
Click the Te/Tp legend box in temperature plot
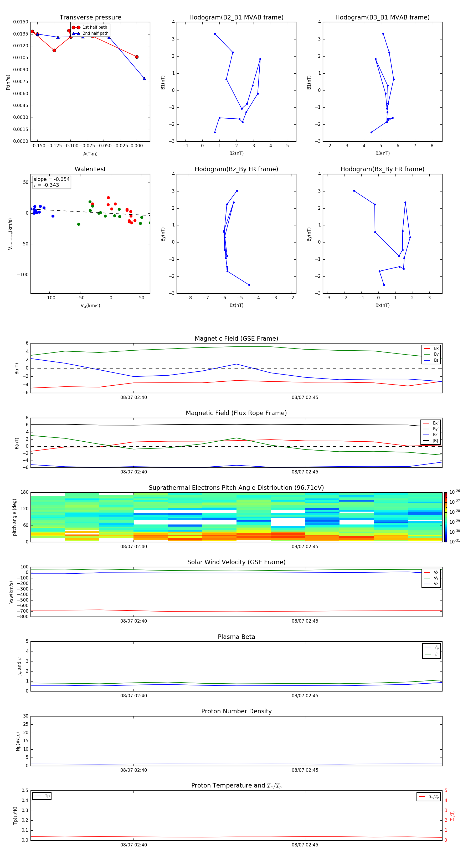[x=429, y=797]
